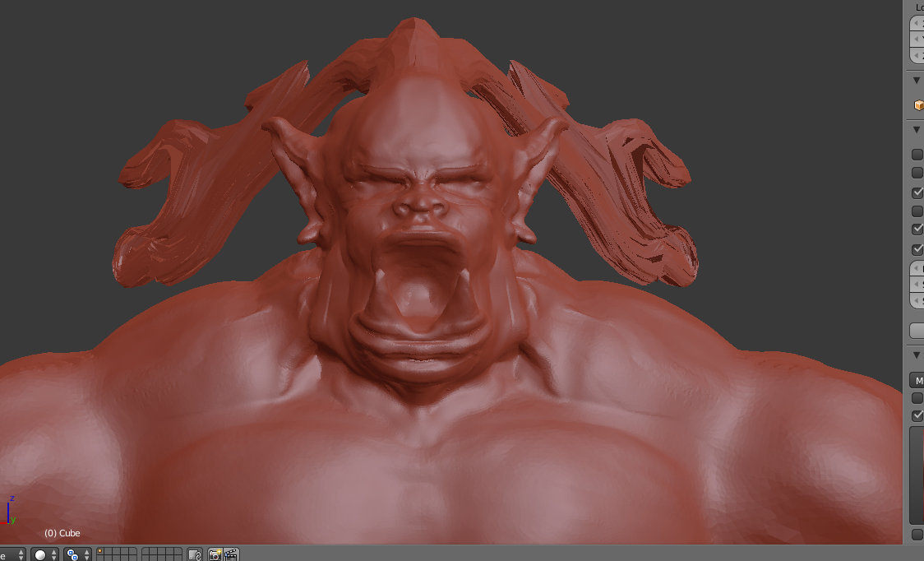Screen dimensions: 924x561
Task: Enable the All Object Origins checkbox, fourth in Display
Action: tap(917, 211)
